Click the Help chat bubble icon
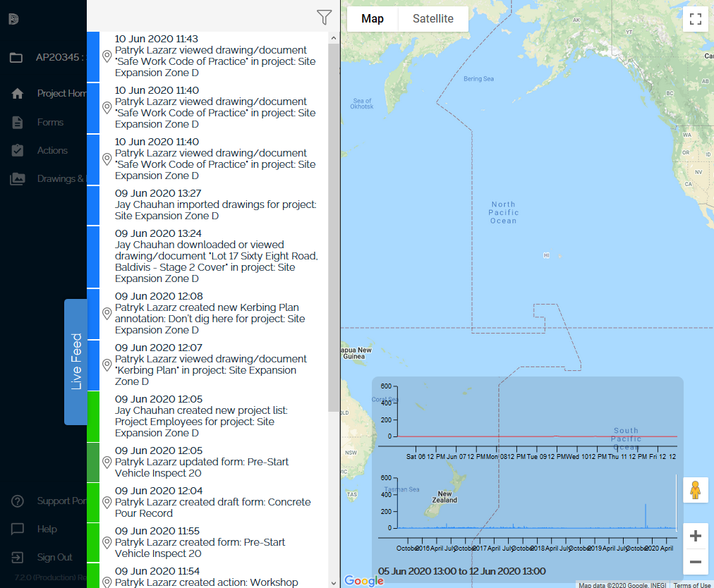This screenshot has width=714, height=588. (18, 529)
